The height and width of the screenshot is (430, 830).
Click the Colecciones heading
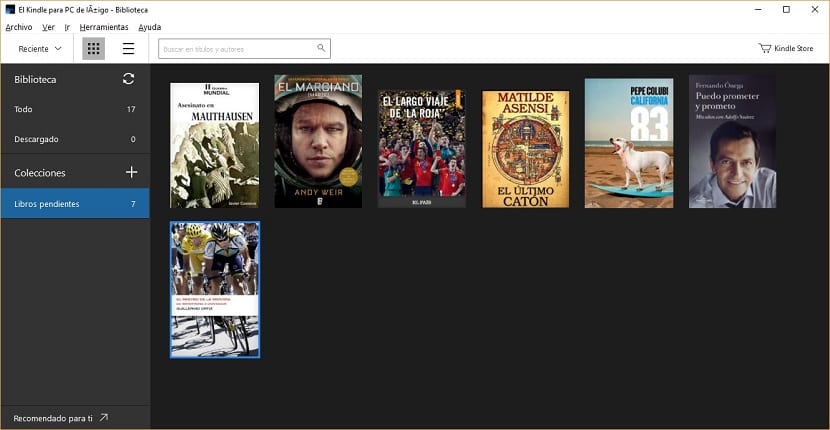tap(40, 173)
